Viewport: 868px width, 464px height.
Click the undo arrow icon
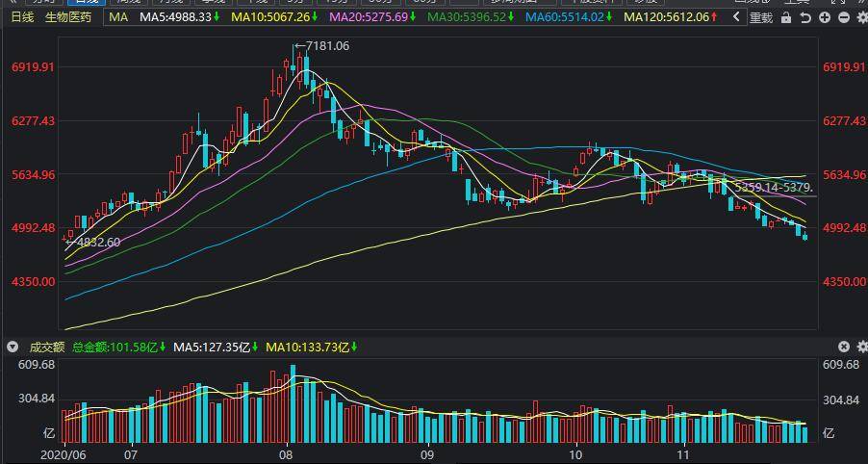tap(805, 17)
